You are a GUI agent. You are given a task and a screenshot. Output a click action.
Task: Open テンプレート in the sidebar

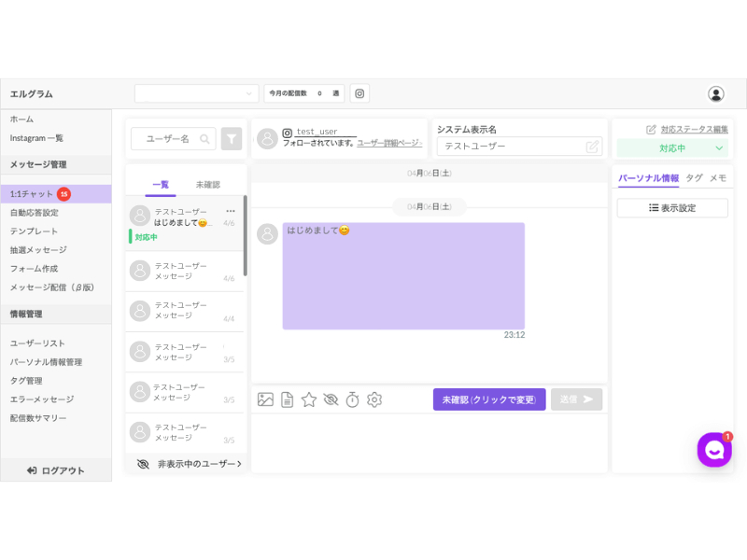34,231
